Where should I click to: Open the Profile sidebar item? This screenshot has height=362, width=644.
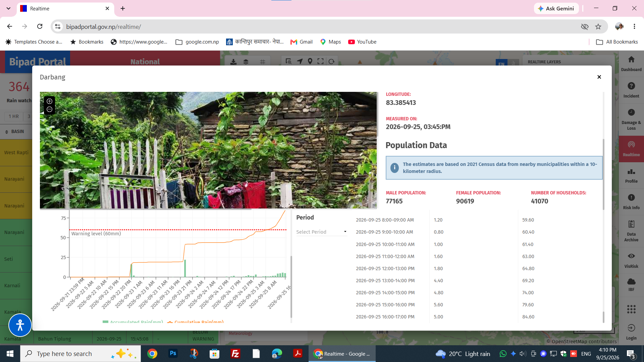pyautogui.click(x=631, y=176)
